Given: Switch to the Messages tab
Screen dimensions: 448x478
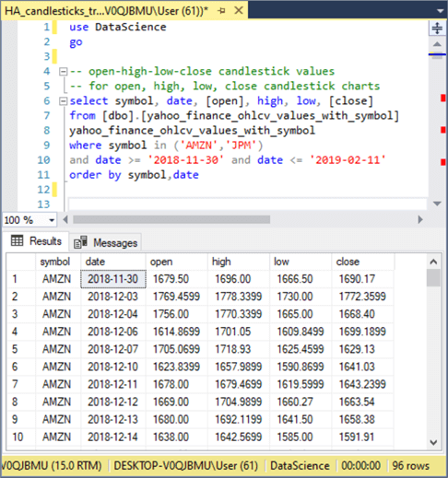Looking at the screenshot, I should (106, 243).
